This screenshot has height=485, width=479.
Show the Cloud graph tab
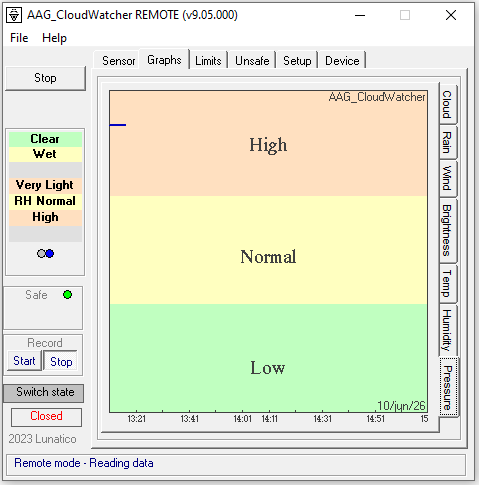[x=448, y=104]
